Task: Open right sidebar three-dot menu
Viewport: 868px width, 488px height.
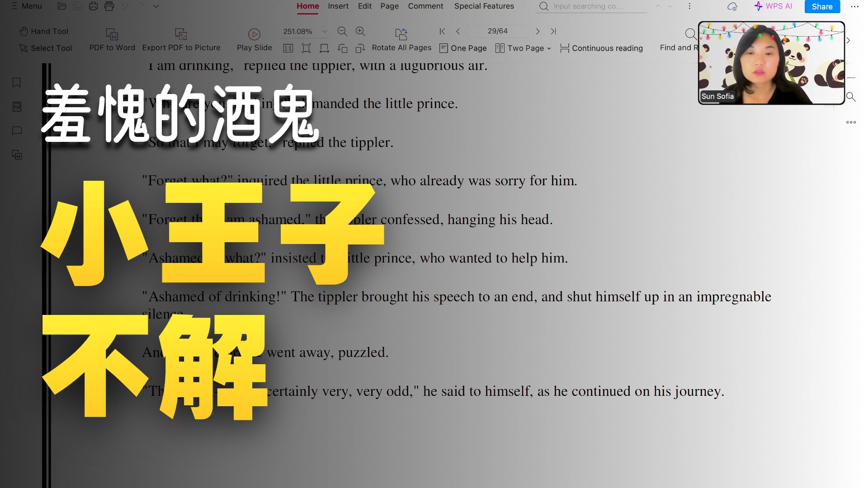Action: (x=851, y=122)
